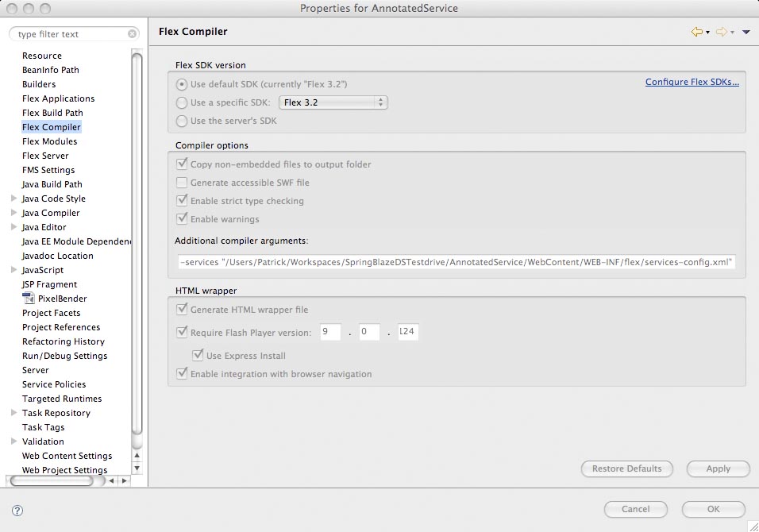Screen dimensions: 759x532
Task: Select Task Tags item
Action: pos(43,427)
